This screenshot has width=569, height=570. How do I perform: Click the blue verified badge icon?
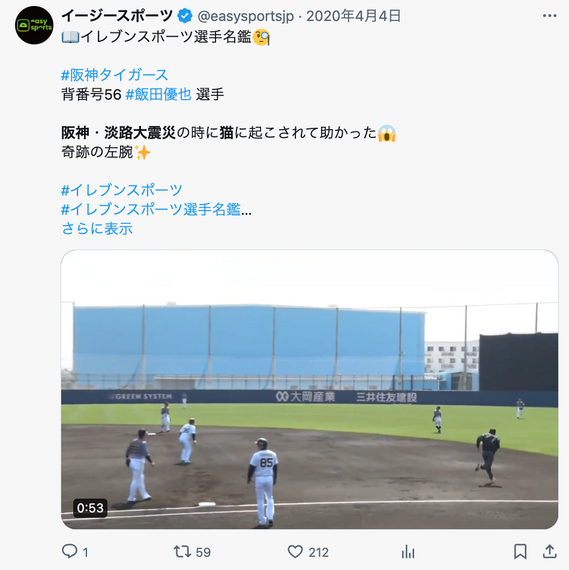[x=185, y=16]
